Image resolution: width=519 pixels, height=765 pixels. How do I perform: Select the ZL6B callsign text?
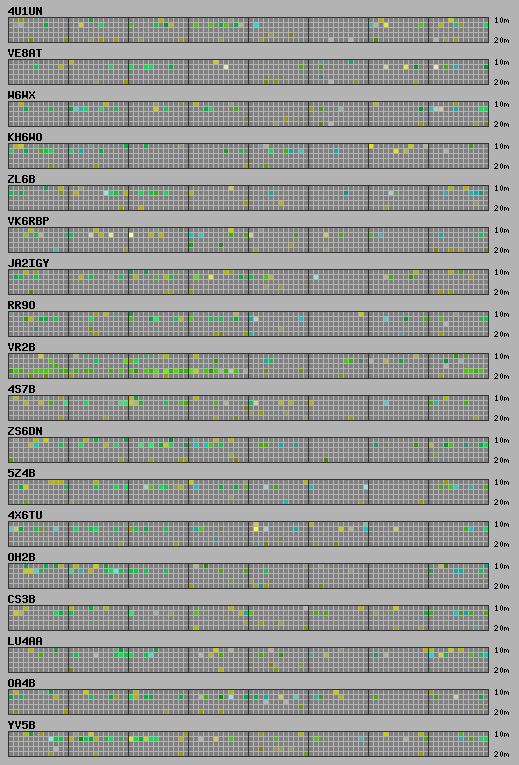pos(21,179)
